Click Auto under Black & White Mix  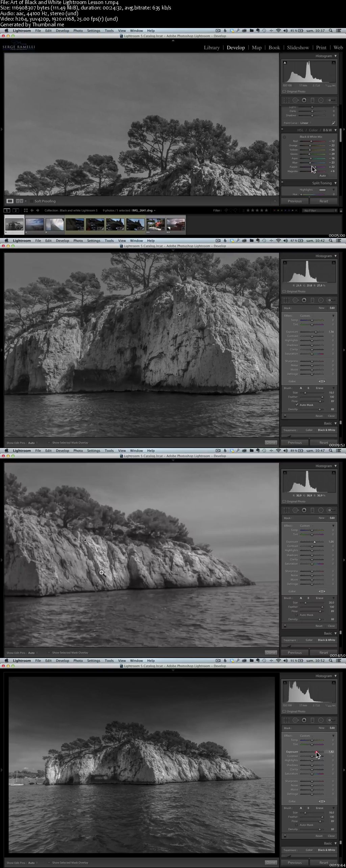pos(323,176)
